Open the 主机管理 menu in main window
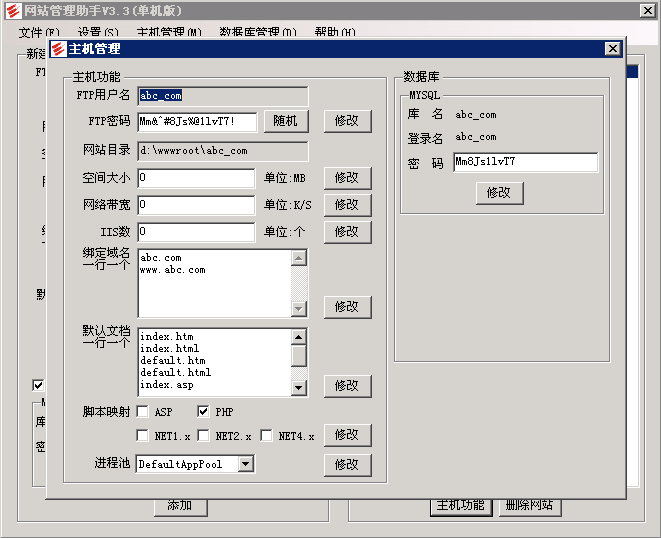This screenshot has width=661, height=538. pos(169,32)
